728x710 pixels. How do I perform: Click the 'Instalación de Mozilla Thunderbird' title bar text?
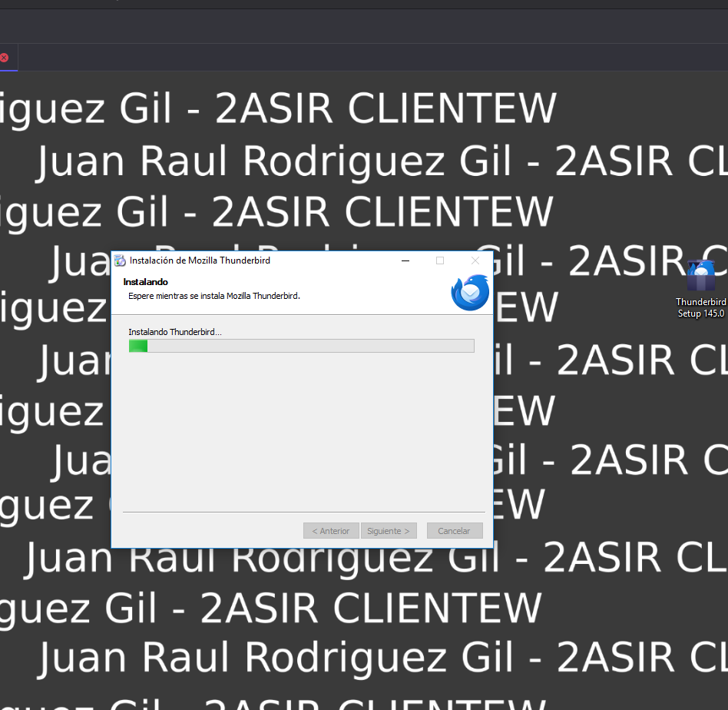200,260
